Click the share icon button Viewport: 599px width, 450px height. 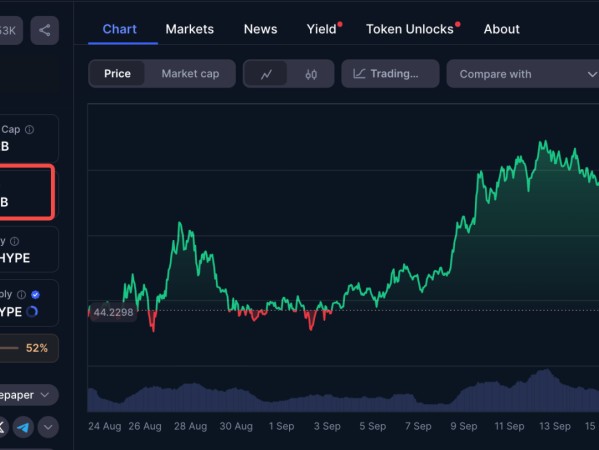pyautogui.click(x=45, y=30)
